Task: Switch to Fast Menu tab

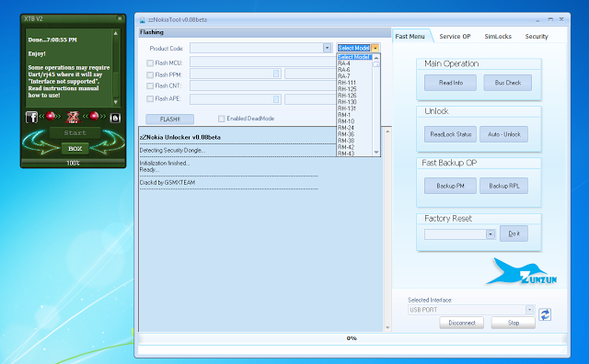Action: pyautogui.click(x=410, y=37)
